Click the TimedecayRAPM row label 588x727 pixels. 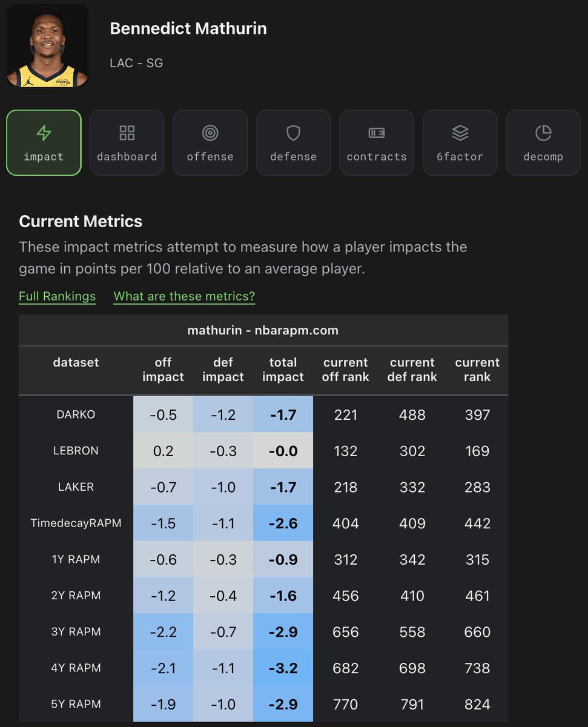[76, 523]
